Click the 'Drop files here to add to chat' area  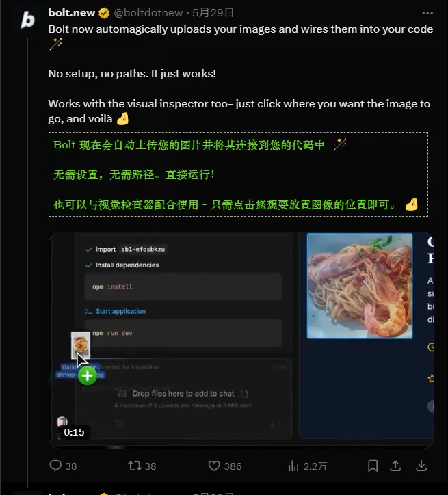(183, 394)
